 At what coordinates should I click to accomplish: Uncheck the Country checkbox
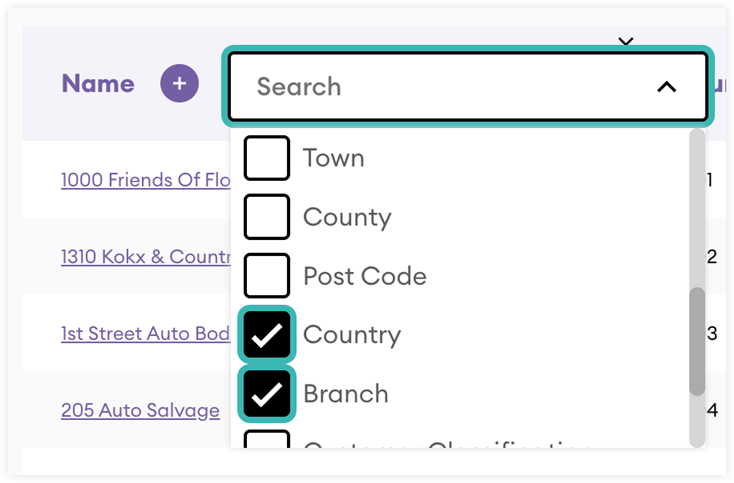pos(267,335)
